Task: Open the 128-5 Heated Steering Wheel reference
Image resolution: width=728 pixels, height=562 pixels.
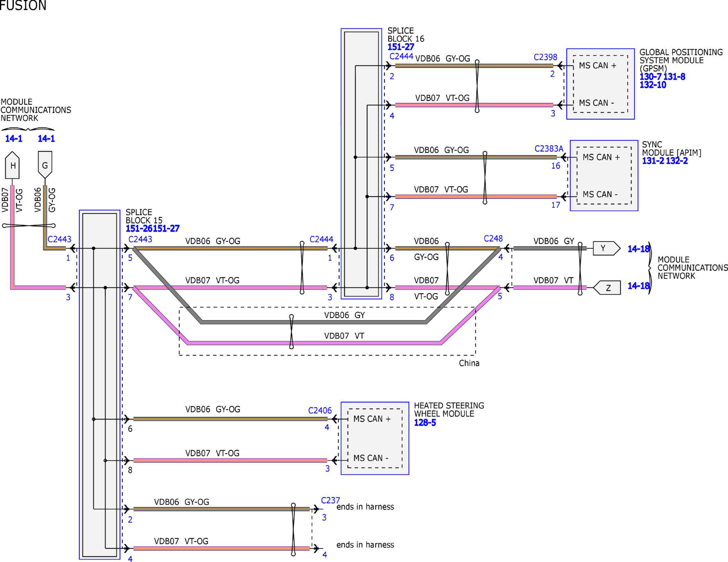Action: 425,423
